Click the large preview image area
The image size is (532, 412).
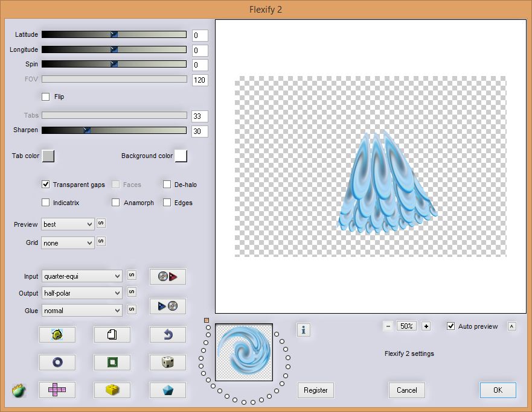pyautogui.click(x=371, y=166)
